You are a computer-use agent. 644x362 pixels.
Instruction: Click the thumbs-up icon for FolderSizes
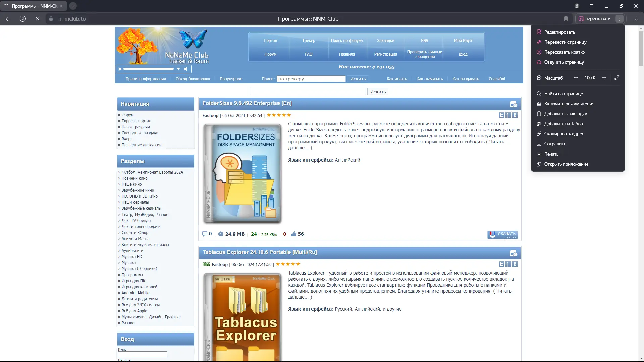click(293, 234)
